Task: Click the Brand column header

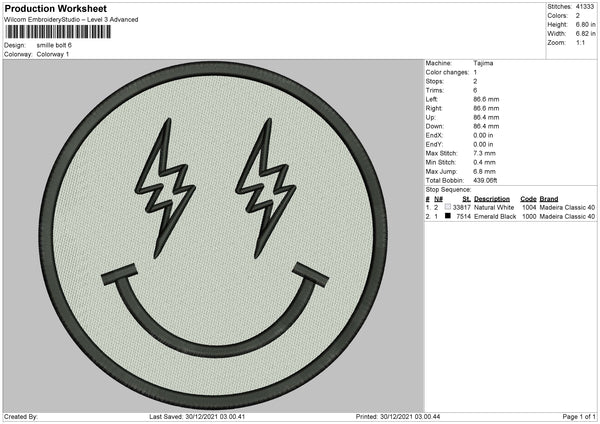Action: [x=549, y=199]
